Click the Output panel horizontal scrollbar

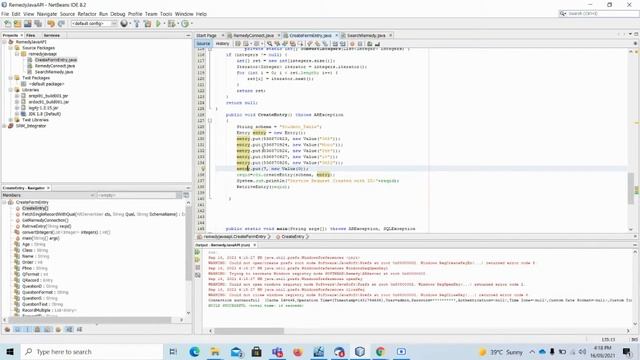click(x=249, y=331)
